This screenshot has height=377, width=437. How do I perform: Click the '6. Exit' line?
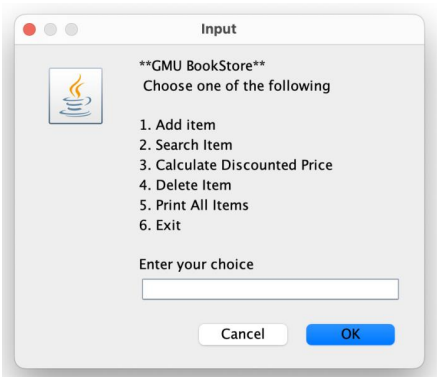160,225
